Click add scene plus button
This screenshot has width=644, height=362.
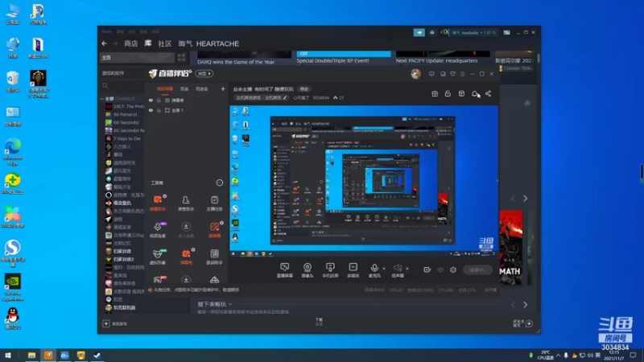click(223, 89)
